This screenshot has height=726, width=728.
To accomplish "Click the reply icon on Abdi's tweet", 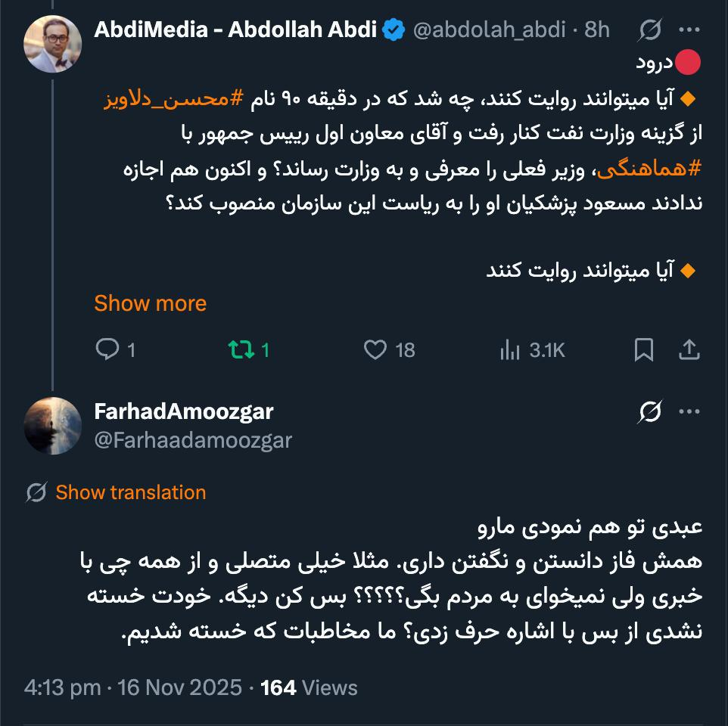I will click(107, 349).
